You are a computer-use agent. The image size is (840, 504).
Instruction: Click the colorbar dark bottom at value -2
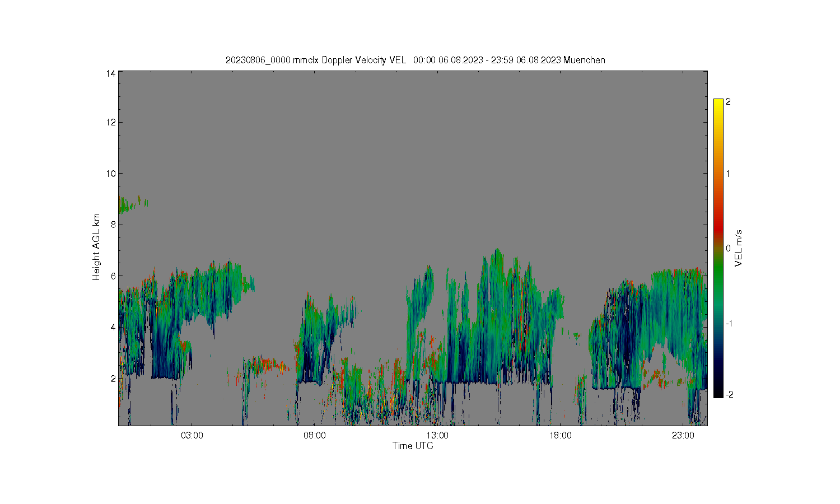tap(718, 394)
